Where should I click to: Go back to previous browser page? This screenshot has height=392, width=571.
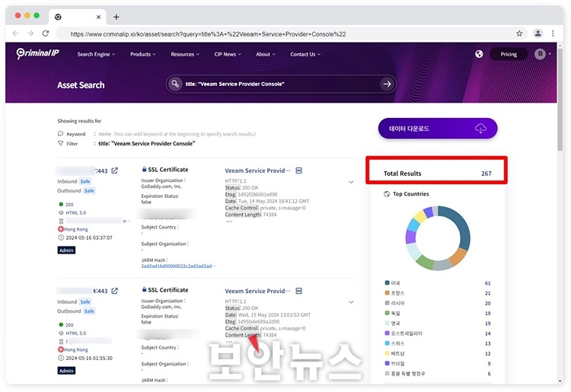(15, 33)
